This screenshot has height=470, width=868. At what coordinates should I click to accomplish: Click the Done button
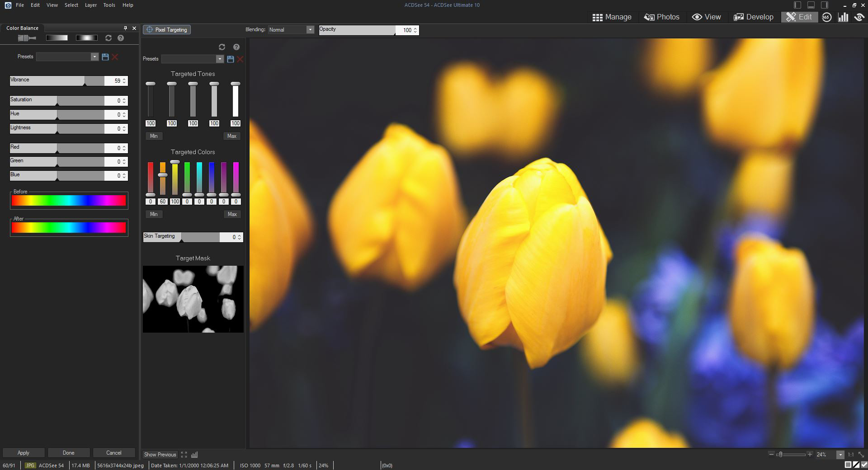(69, 453)
